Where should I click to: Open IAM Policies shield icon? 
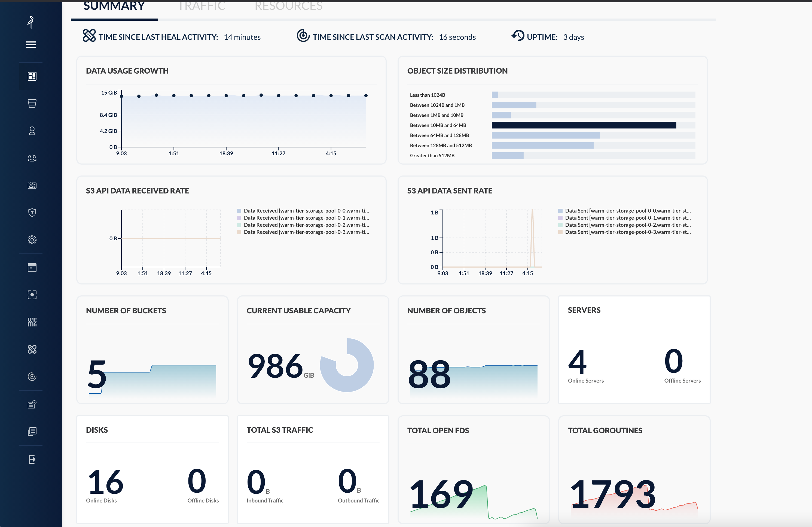click(32, 213)
